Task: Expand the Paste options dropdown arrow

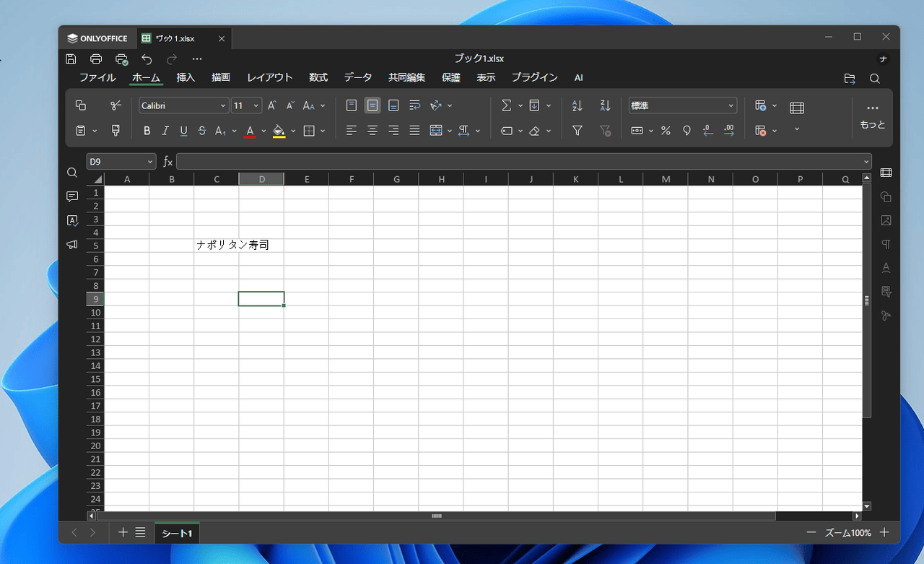Action: point(95,131)
